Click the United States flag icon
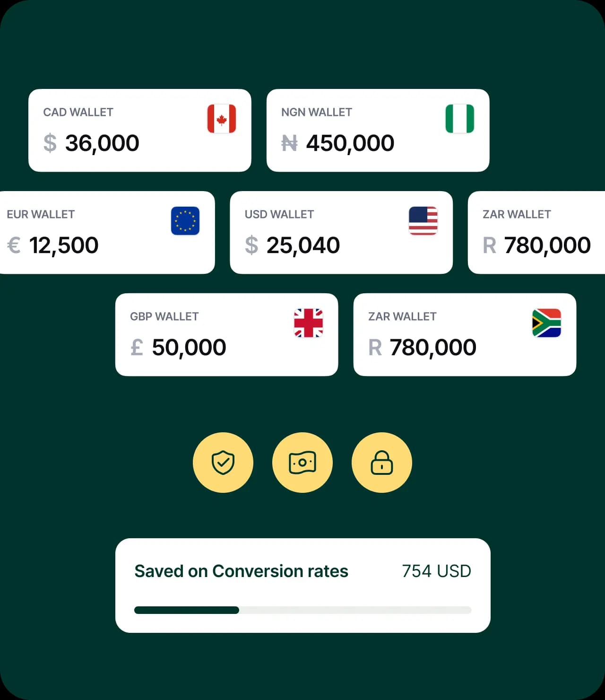 pos(423,221)
